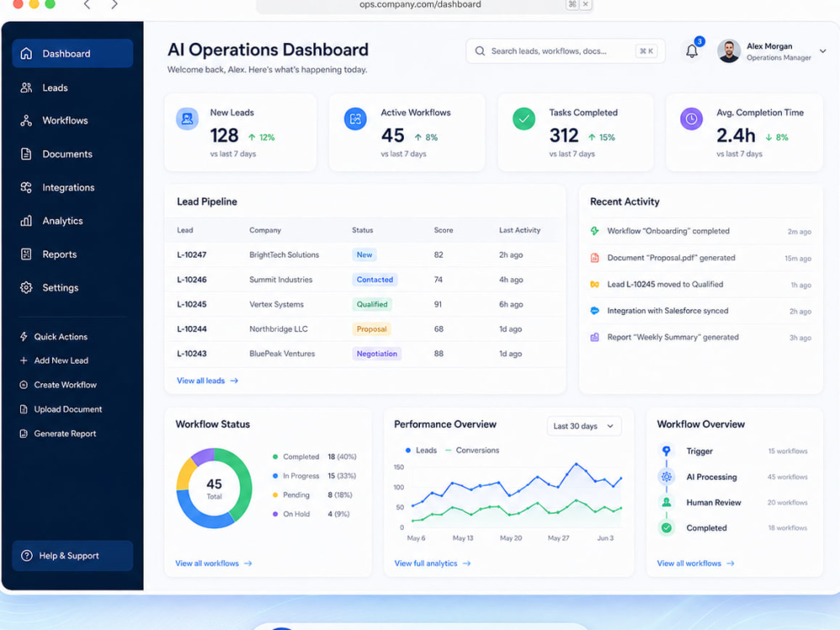Click the Human Review step icon
Image resolution: width=840 pixels, height=630 pixels.
pos(666,502)
